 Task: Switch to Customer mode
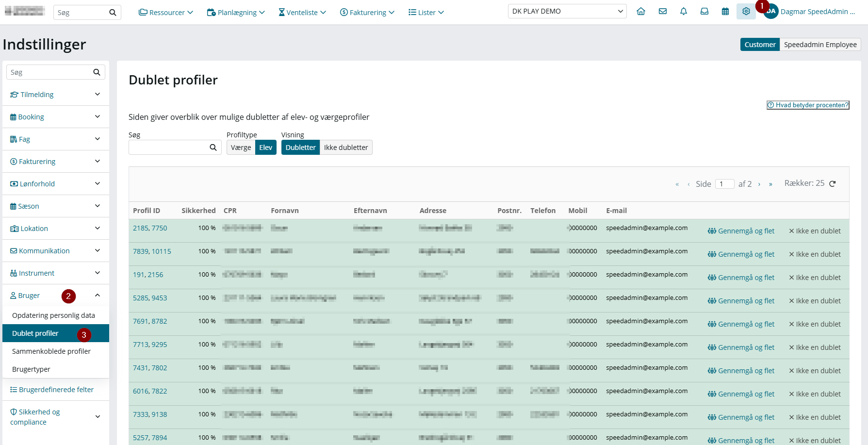tap(760, 45)
